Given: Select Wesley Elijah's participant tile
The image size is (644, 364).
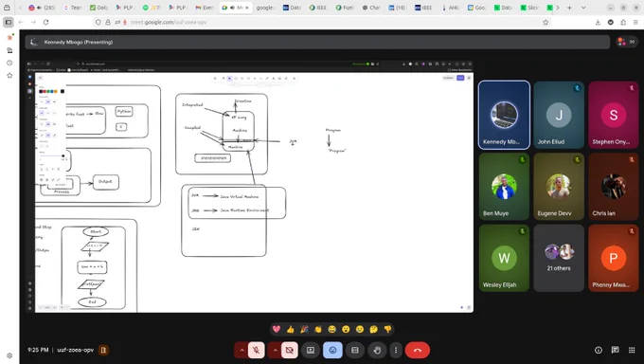Looking at the screenshot, I should tap(504, 258).
